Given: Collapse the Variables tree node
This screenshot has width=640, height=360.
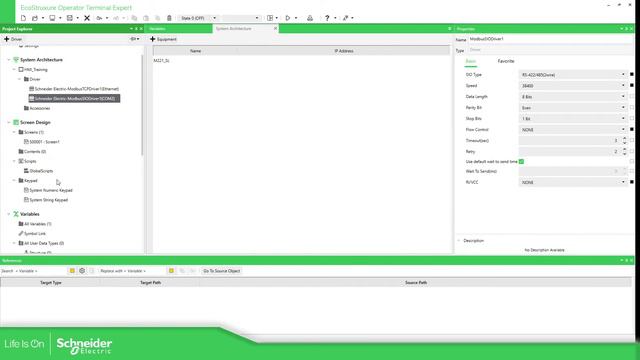Looking at the screenshot, I should pyautogui.click(x=9, y=214).
